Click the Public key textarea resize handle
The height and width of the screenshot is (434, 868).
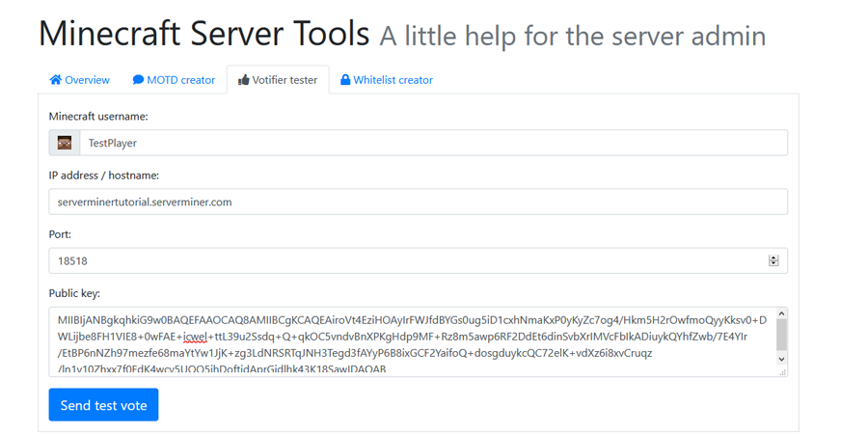click(783, 372)
